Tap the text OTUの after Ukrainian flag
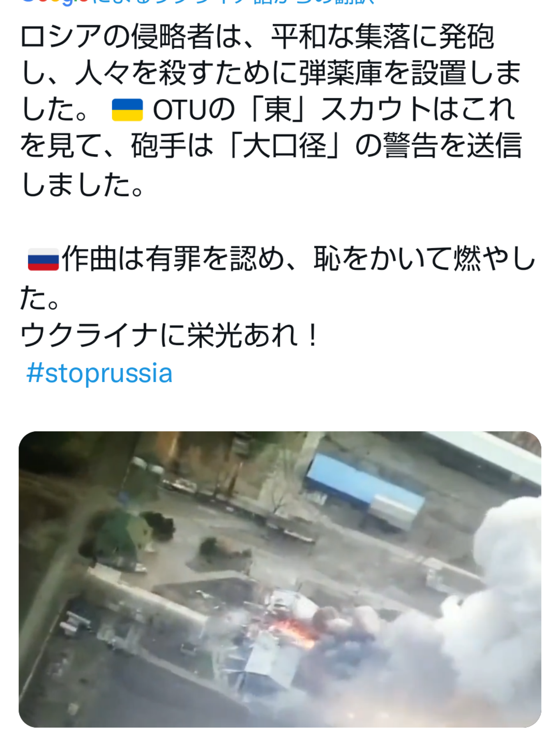The height and width of the screenshot is (738, 560). [x=193, y=110]
